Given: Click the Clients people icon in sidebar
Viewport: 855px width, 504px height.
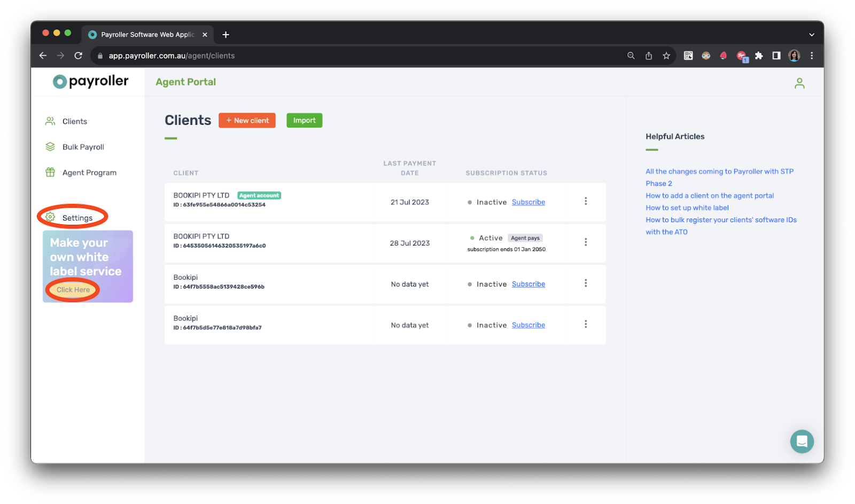Looking at the screenshot, I should point(50,121).
